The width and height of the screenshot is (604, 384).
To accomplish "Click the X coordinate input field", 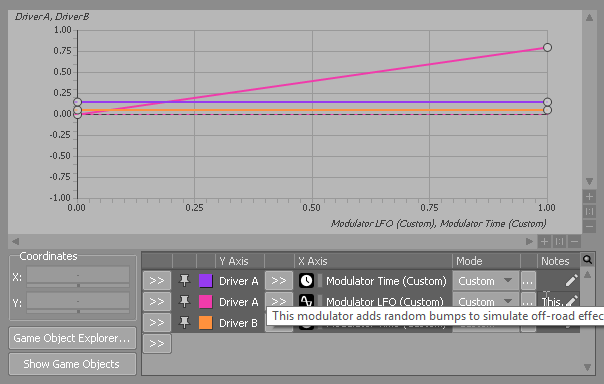I will [78, 275].
